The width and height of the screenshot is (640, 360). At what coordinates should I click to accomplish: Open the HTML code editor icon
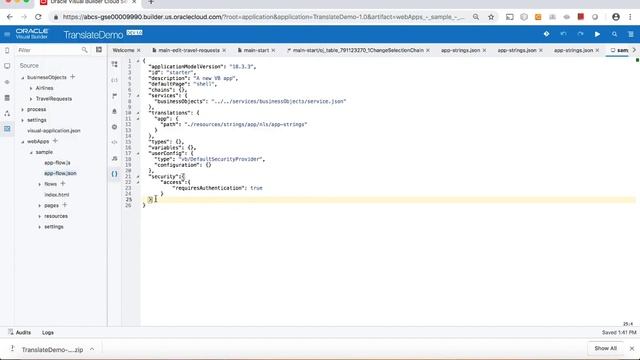click(114, 142)
